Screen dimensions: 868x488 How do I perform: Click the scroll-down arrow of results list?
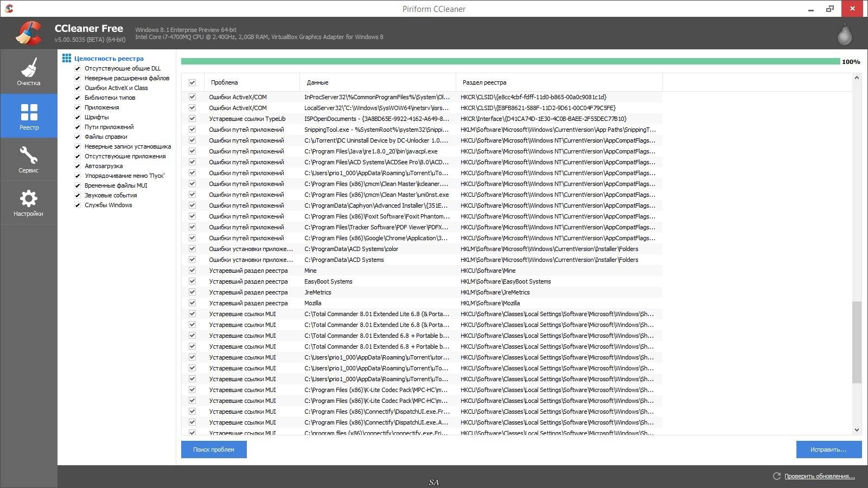(x=857, y=430)
